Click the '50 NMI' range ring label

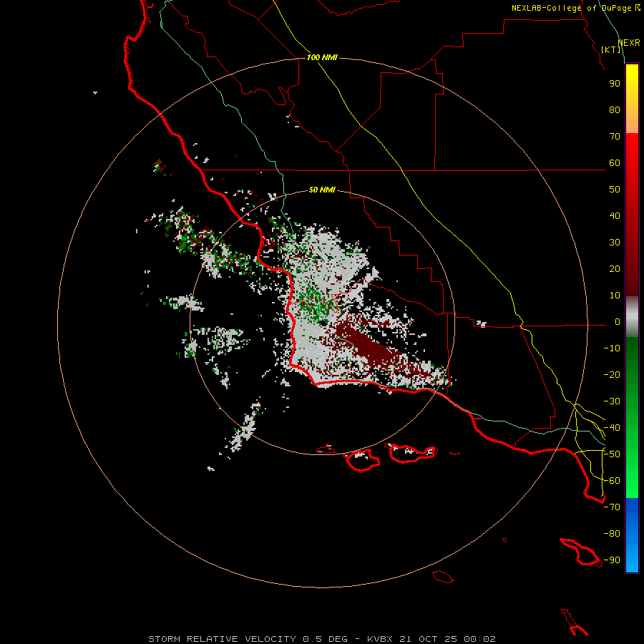[322, 190]
